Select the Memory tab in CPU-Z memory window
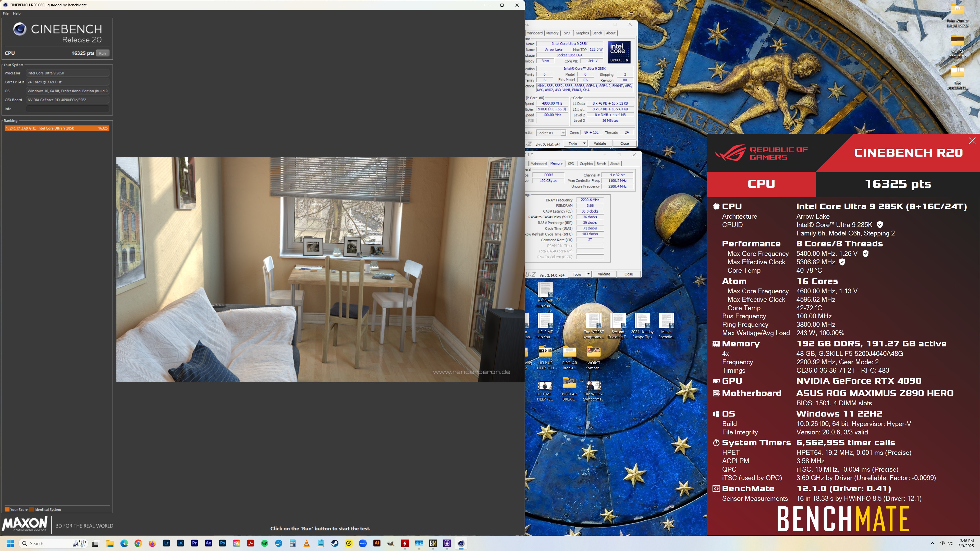The width and height of the screenshot is (980, 551). point(556,164)
